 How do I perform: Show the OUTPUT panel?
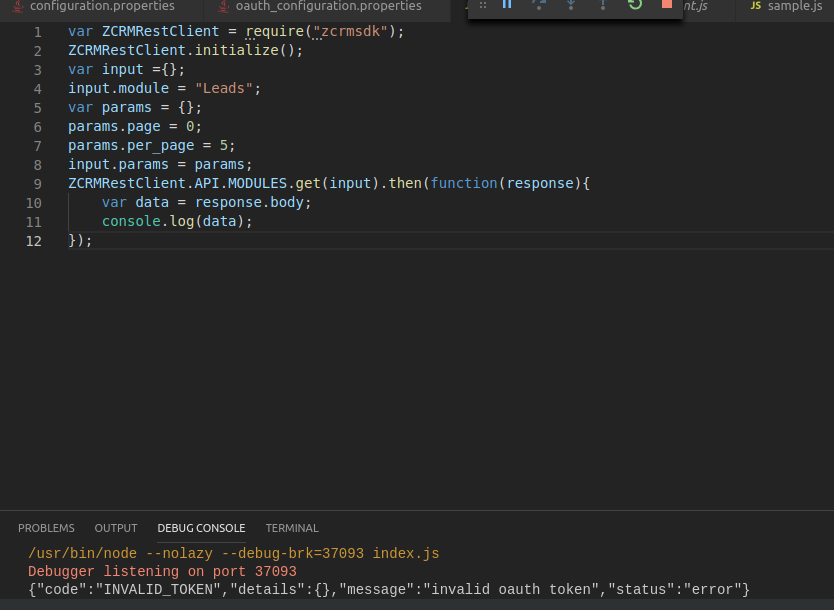(x=116, y=528)
